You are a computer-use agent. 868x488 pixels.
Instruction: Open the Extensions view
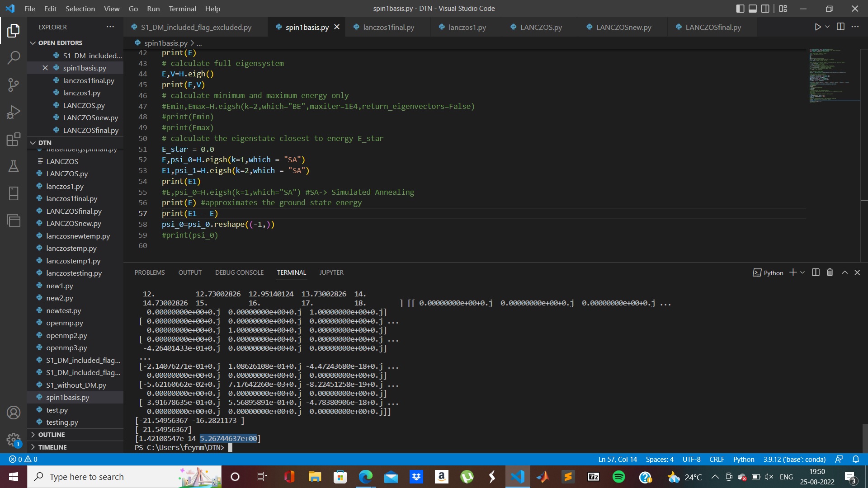[x=14, y=139]
